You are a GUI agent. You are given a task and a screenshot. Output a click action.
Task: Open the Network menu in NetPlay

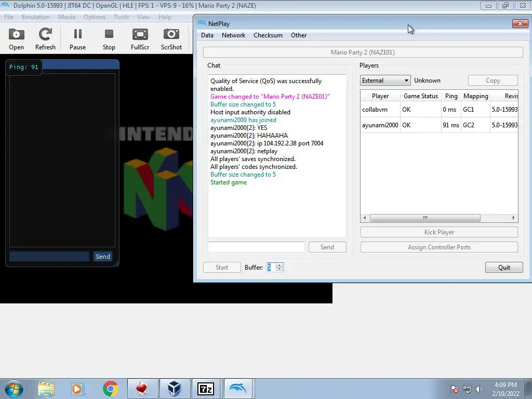(x=233, y=35)
